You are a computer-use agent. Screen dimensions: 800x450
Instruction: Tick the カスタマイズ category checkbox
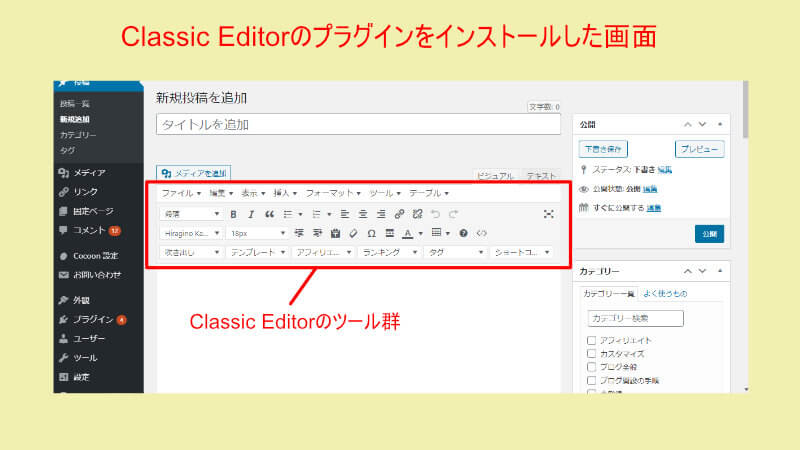591,354
